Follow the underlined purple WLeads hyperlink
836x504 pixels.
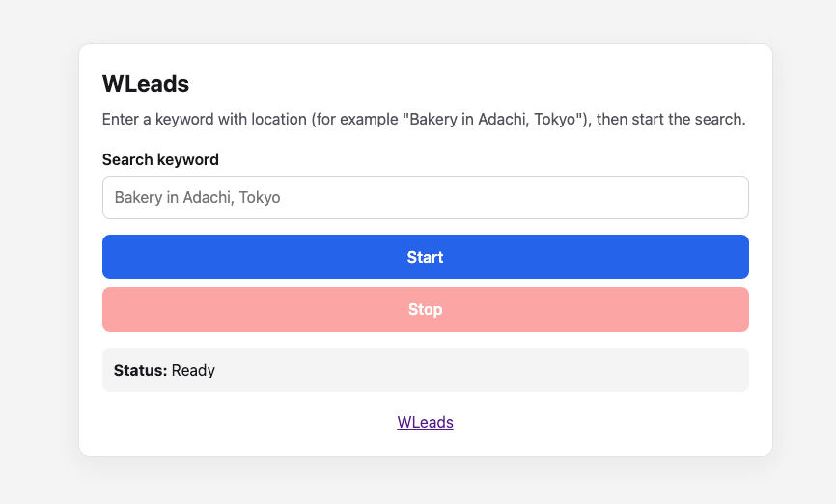425,422
